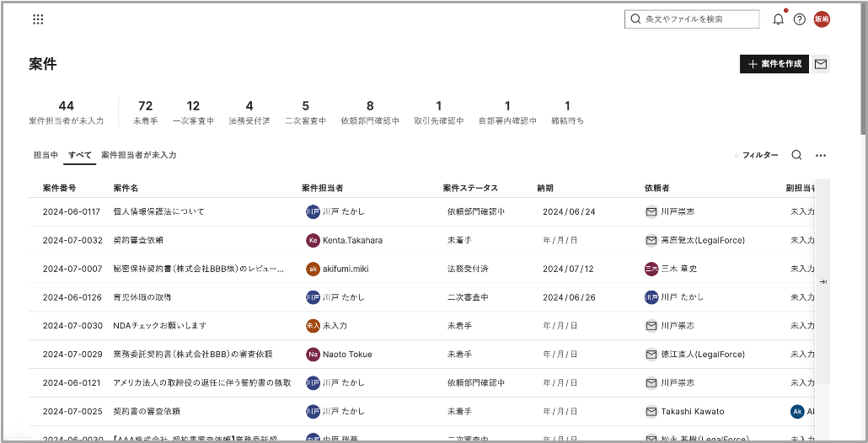Click 三木 章史 requester avatar icon
Screen dimensions: 868x443
click(651, 269)
